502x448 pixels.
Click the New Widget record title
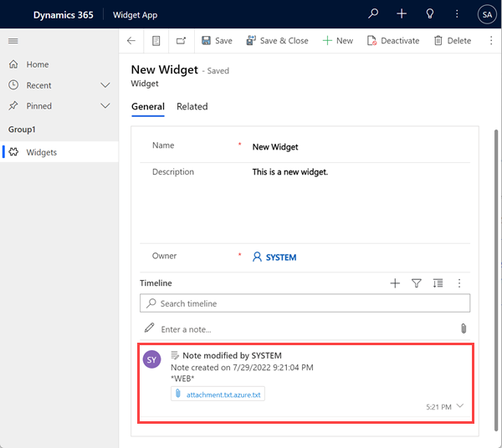[x=165, y=69]
